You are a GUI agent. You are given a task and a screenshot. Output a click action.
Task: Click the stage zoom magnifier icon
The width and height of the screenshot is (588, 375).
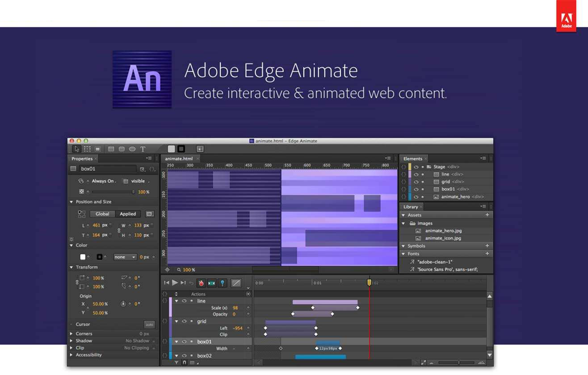click(x=179, y=270)
